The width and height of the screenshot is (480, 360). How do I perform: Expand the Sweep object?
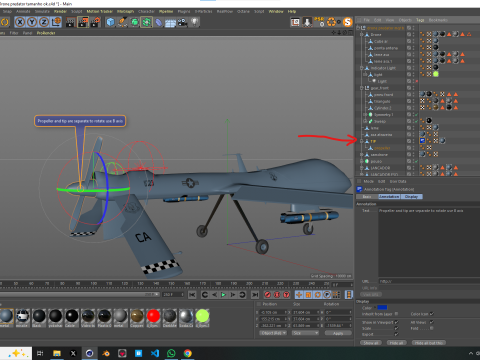(365, 121)
